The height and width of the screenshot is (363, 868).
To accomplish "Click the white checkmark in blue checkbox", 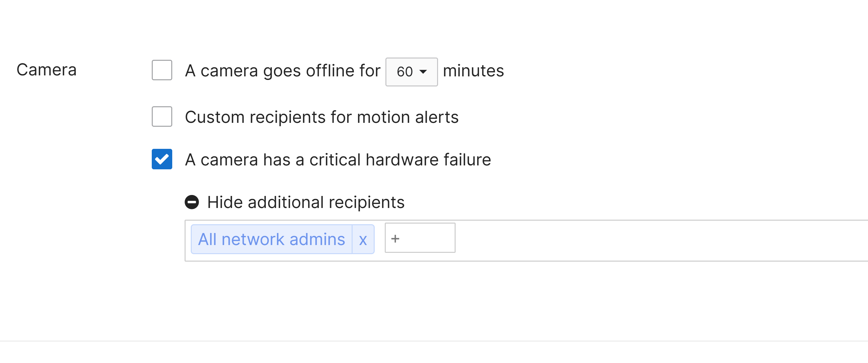I will pos(162,159).
